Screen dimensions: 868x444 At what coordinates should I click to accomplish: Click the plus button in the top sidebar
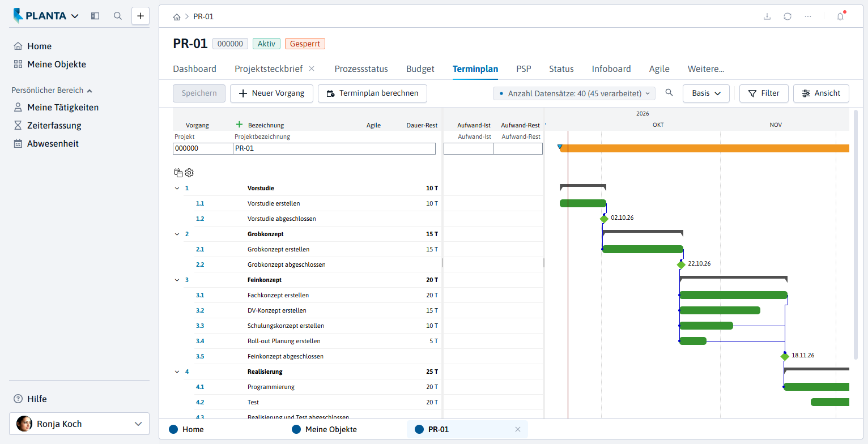(x=141, y=16)
